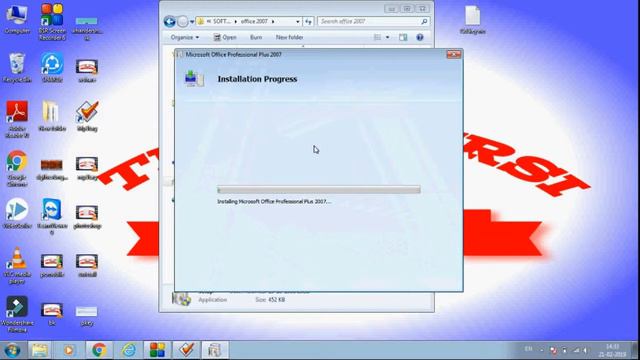Click the installation progress bar
Viewport: 640px width, 360px height.
pos(319,190)
